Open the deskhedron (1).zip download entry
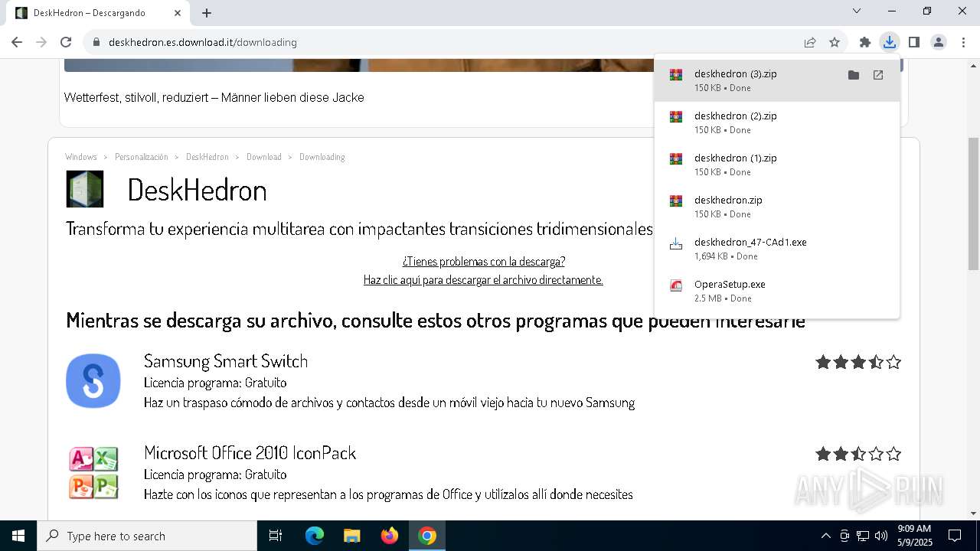The width and height of the screenshot is (980, 551). (777, 165)
